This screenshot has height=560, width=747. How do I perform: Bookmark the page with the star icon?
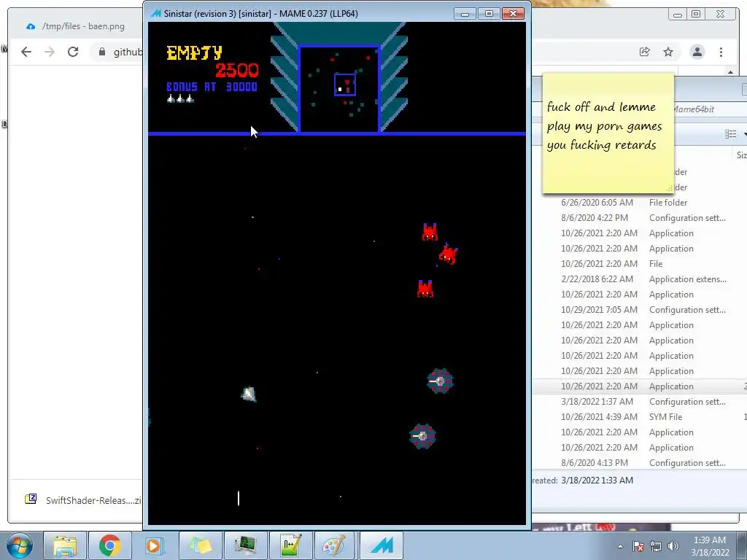[668, 52]
